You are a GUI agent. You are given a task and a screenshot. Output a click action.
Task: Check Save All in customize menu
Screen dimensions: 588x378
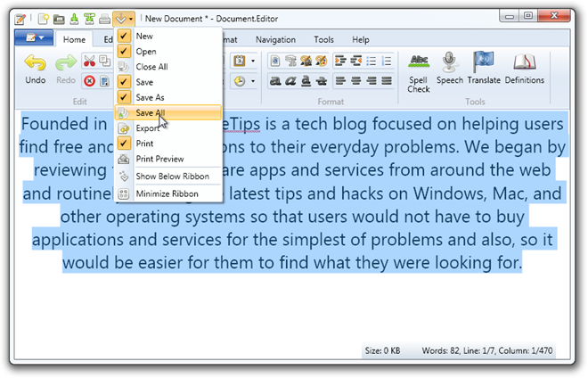pos(168,112)
